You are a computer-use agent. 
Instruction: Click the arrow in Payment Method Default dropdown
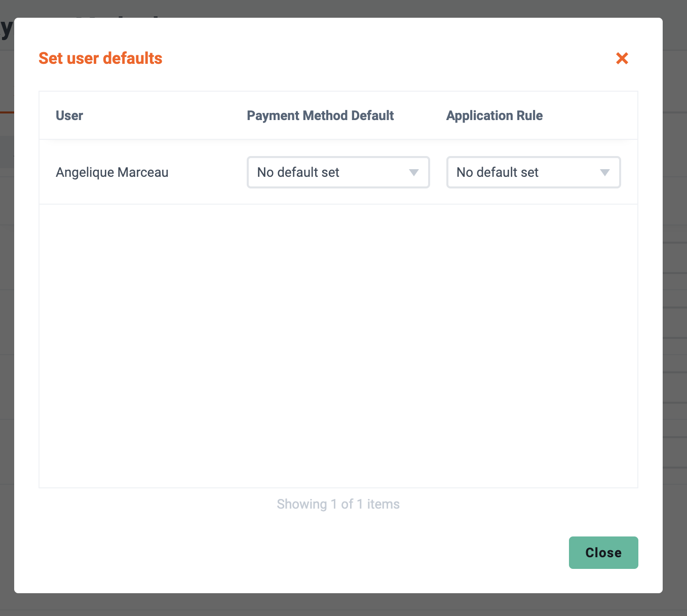pyautogui.click(x=414, y=173)
